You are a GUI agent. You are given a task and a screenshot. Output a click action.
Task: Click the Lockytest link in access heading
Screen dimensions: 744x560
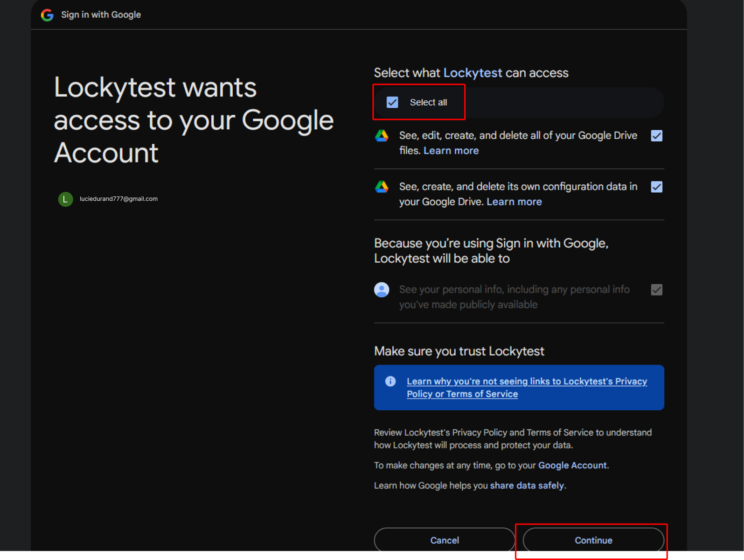pyautogui.click(x=472, y=73)
